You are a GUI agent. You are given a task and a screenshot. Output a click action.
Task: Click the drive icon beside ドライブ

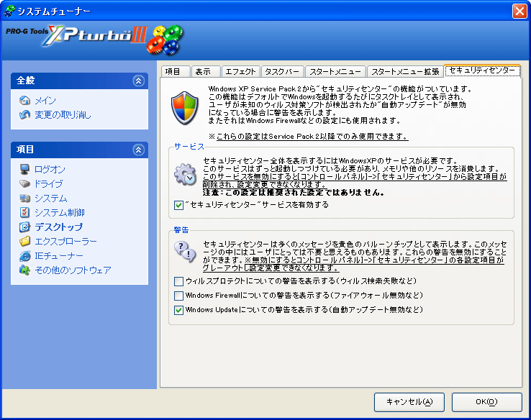[24, 183]
